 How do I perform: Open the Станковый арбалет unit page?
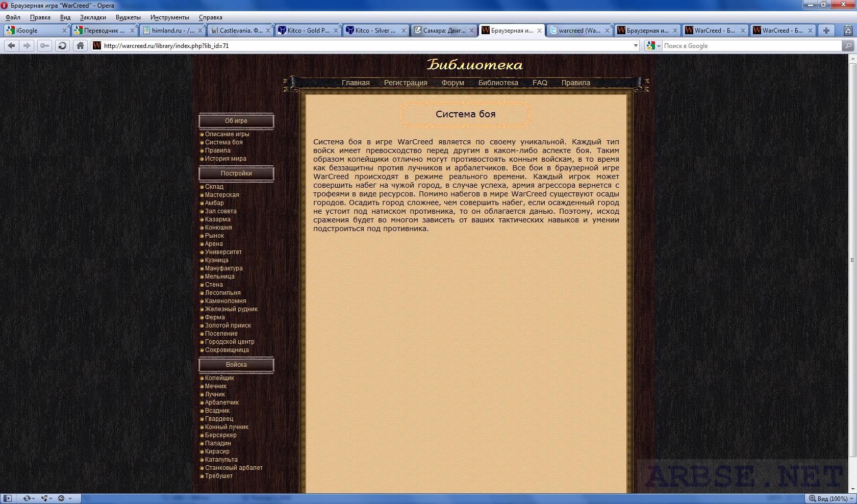234,468
